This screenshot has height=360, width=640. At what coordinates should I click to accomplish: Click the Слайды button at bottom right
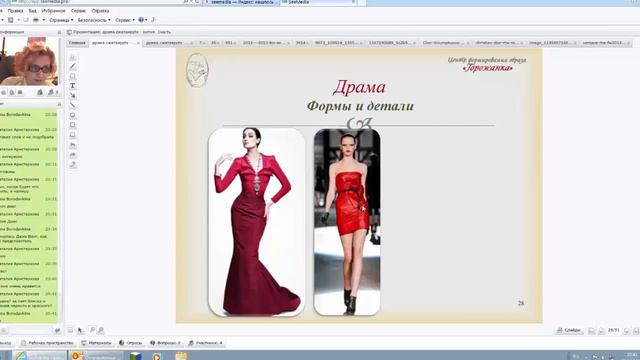569,330
